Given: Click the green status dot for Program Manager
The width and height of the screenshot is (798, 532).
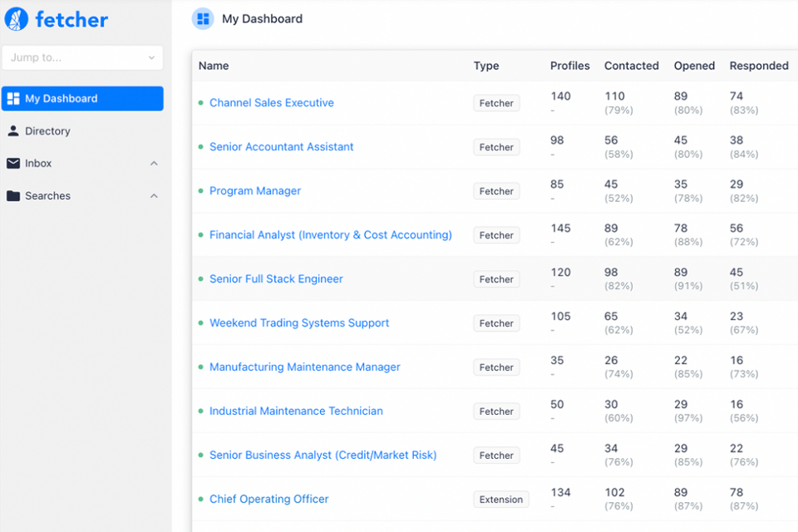Looking at the screenshot, I should (200, 191).
